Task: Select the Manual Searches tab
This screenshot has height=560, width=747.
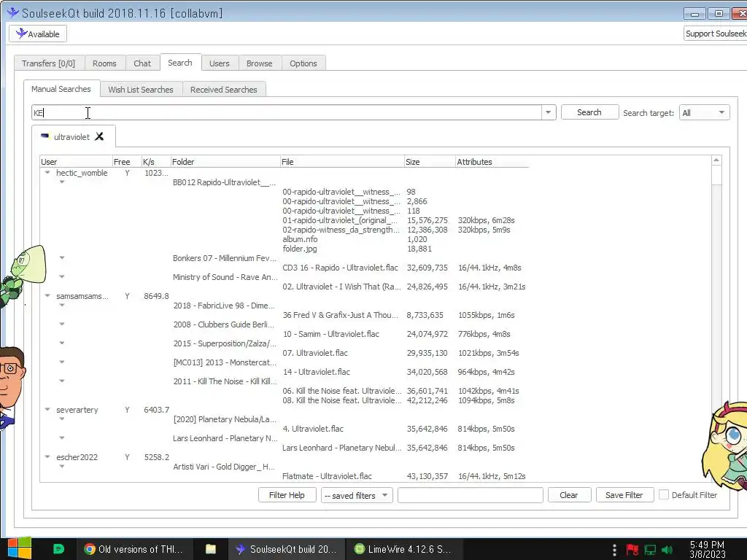Action: tap(61, 89)
